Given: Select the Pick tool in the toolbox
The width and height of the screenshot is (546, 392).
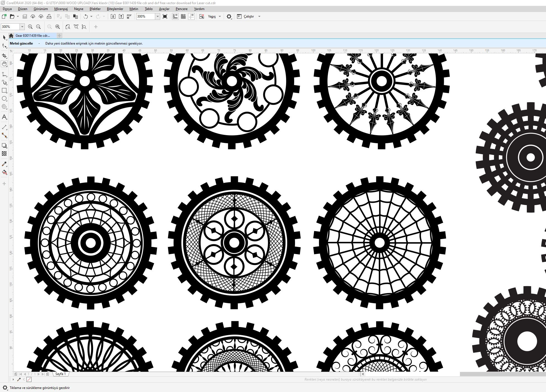Looking at the screenshot, I should click(4, 37).
